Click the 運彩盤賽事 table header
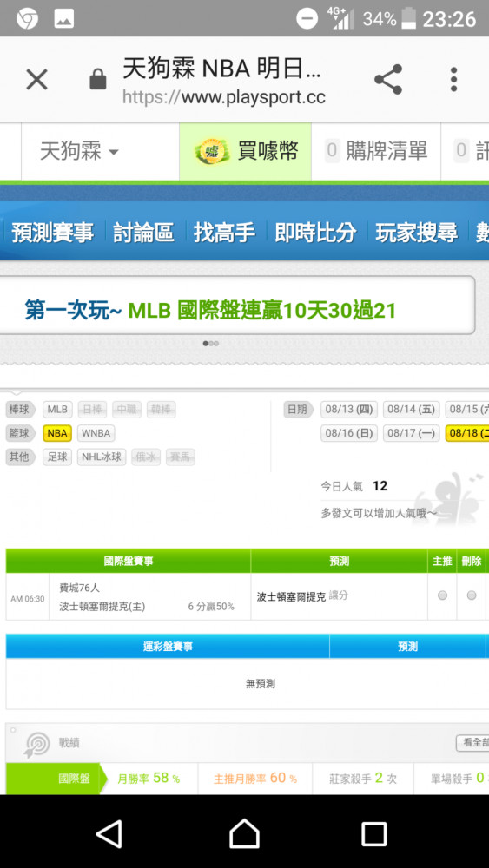The height and width of the screenshot is (868, 489). (x=168, y=646)
